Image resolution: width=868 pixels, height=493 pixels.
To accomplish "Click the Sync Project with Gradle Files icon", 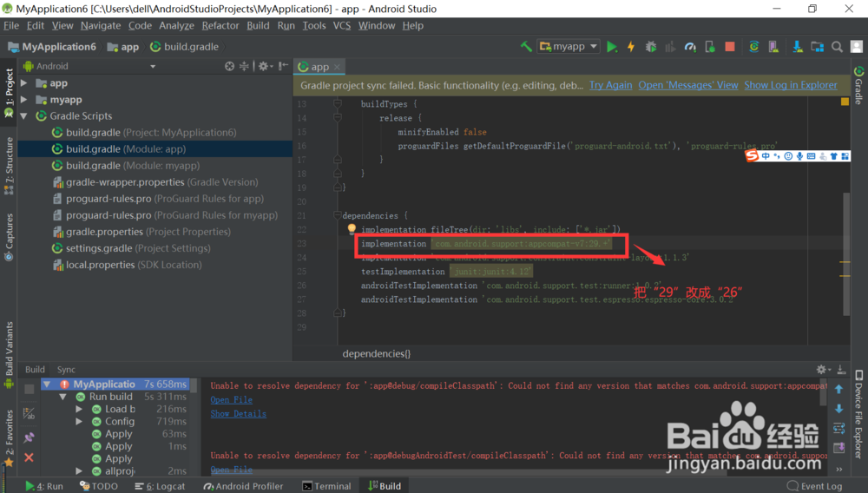I will [x=754, y=47].
